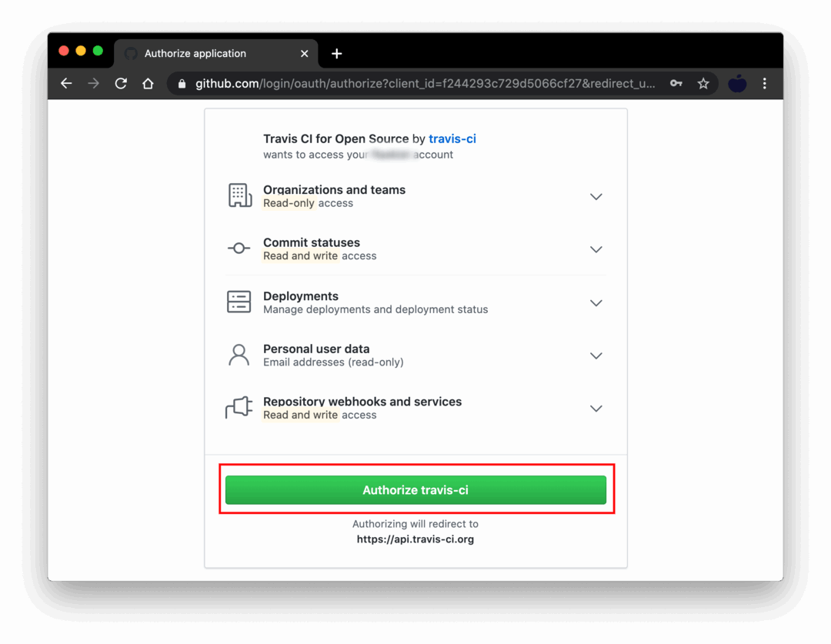Expand Commit statuses permission details
The image size is (831, 644).
596,249
